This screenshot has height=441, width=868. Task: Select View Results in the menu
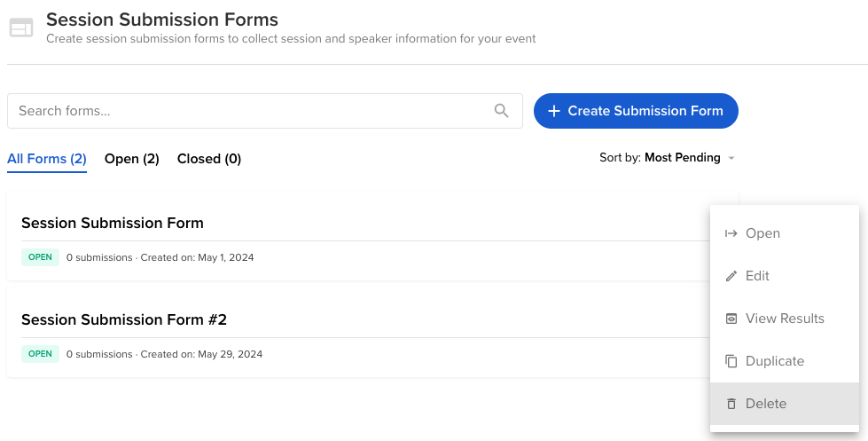785,319
